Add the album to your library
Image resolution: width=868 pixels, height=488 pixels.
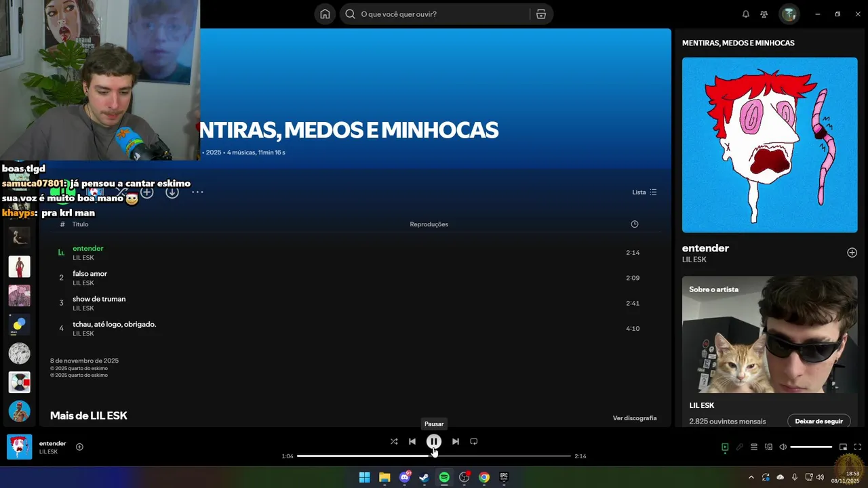tap(147, 192)
